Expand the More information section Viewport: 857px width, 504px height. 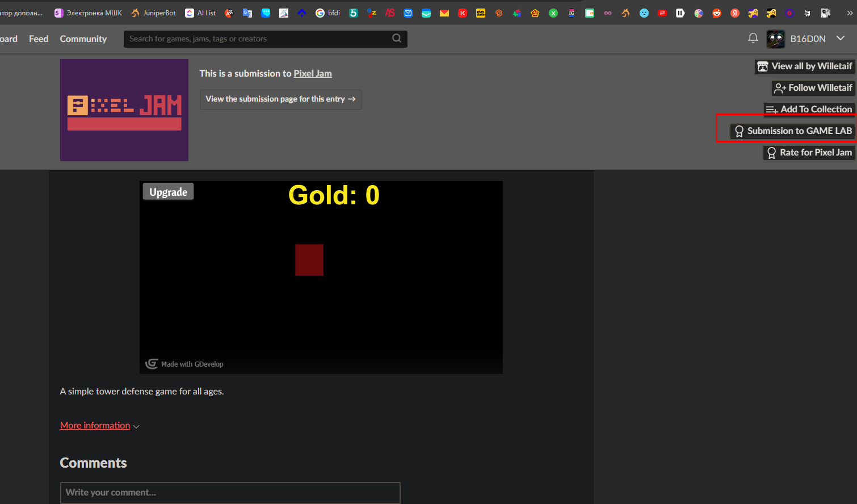(x=95, y=425)
